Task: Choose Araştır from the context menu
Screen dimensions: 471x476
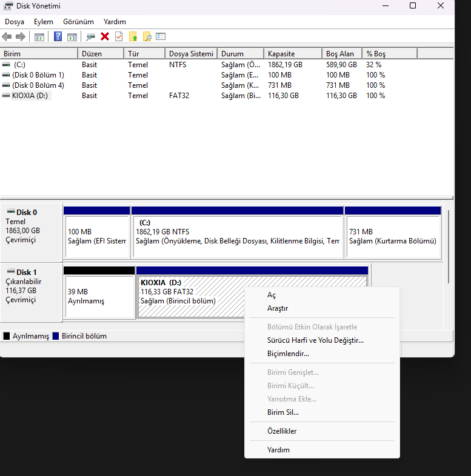Action: tap(322, 308)
